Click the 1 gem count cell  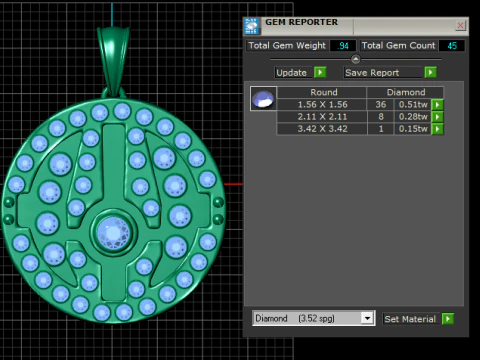(x=381, y=129)
